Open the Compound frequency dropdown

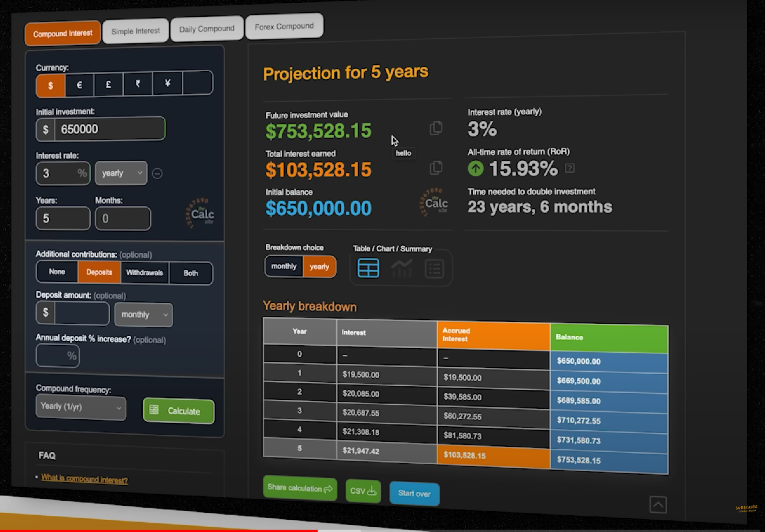(x=81, y=407)
